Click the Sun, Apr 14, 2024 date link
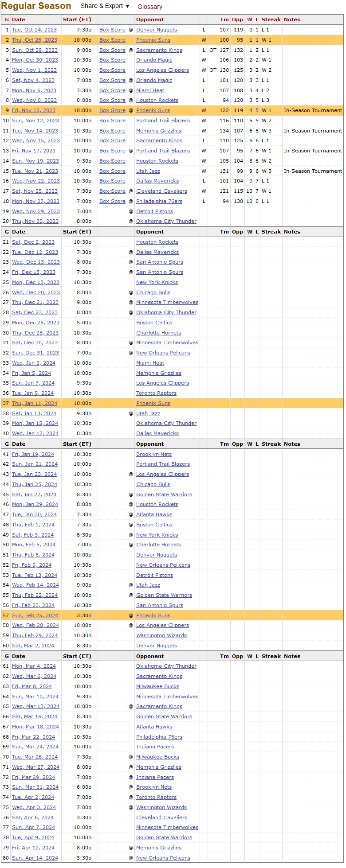The width and height of the screenshot is (346, 868). [35, 858]
